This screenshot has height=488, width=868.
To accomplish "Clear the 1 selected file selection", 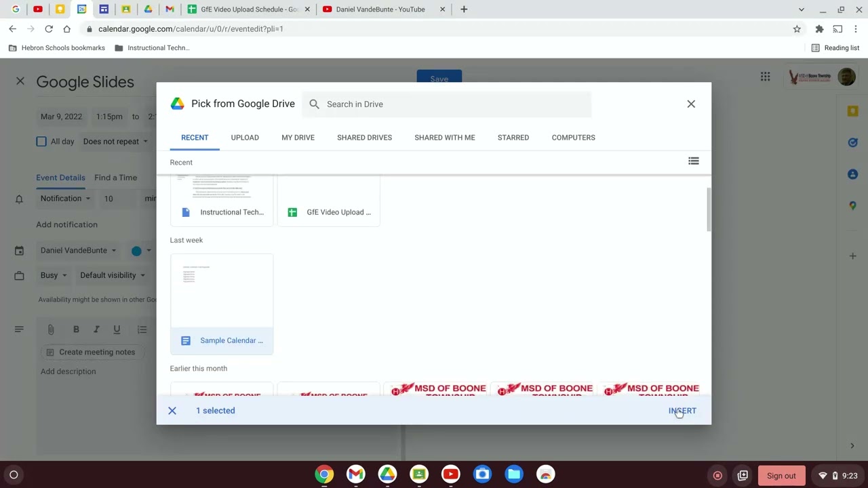I will click(172, 411).
